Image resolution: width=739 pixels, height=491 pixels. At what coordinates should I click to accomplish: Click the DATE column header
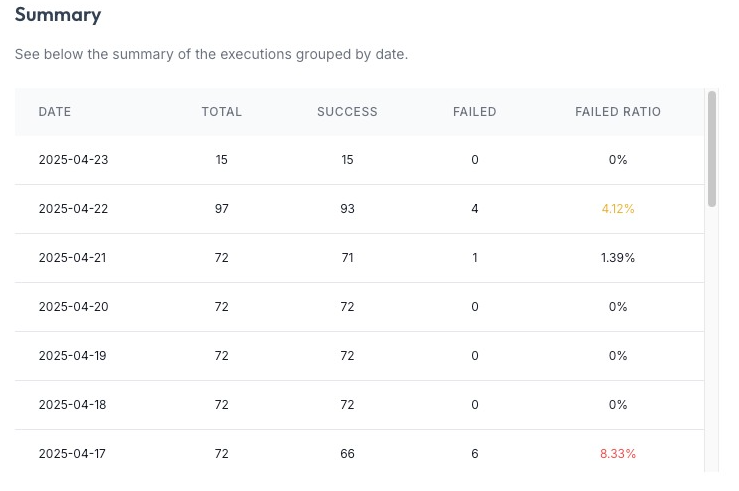pyautogui.click(x=55, y=112)
